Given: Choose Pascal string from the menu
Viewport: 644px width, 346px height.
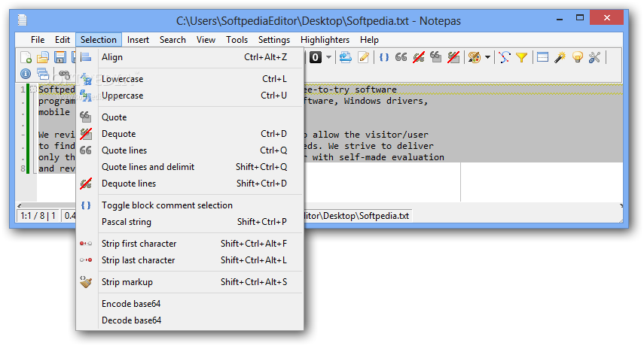Looking at the screenshot, I should coord(190,222).
